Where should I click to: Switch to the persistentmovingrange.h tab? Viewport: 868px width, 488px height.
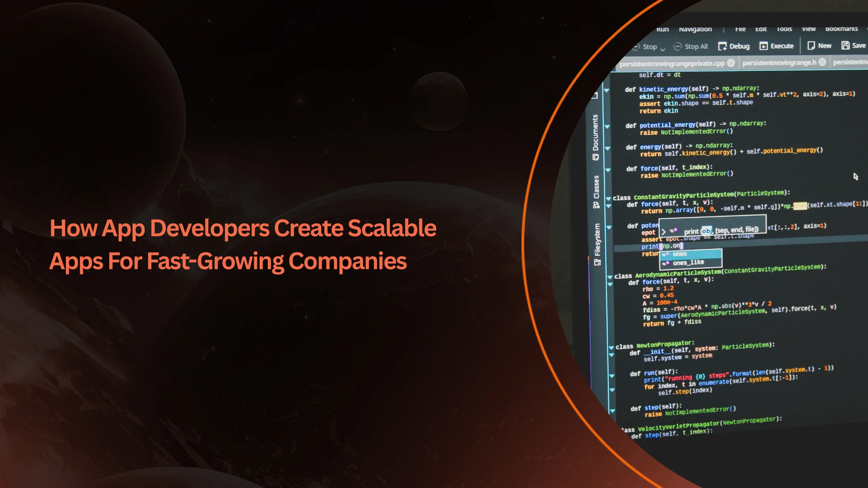pyautogui.click(x=779, y=62)
